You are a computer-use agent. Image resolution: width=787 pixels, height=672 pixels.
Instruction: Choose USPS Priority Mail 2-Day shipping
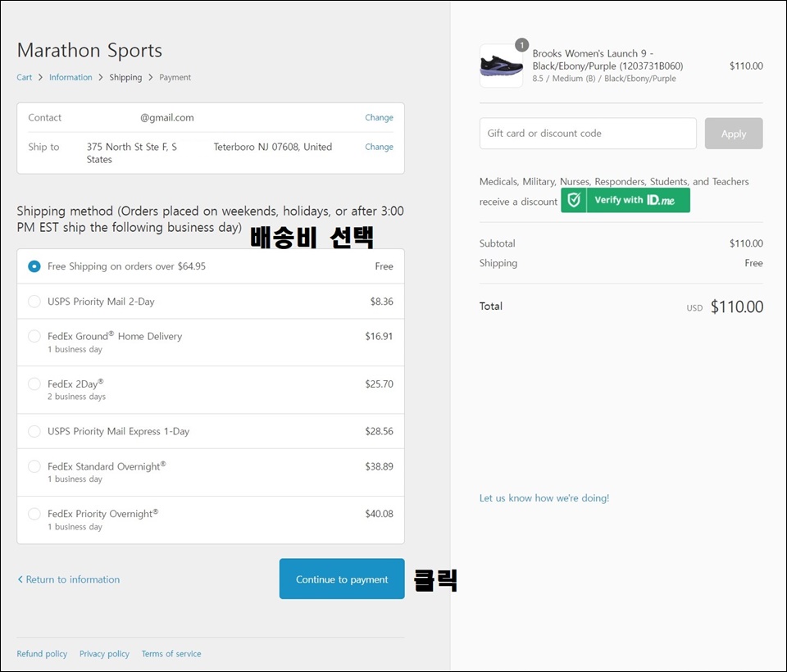(x=34, y=301)
